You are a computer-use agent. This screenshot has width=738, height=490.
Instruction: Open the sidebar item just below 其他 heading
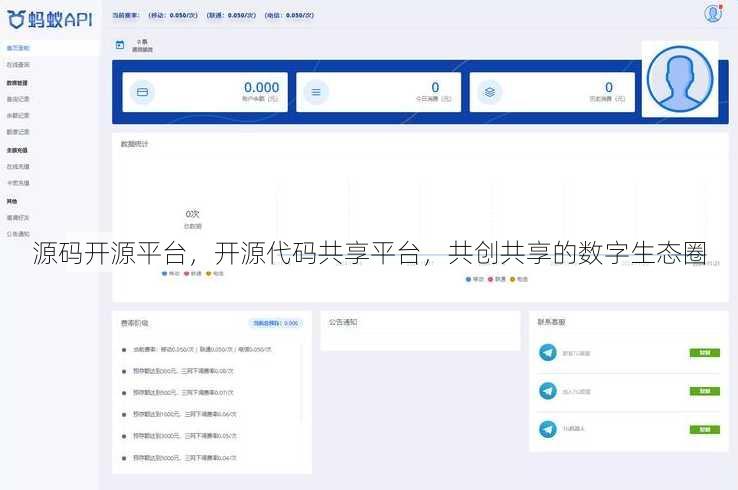(x=18, y=218)
